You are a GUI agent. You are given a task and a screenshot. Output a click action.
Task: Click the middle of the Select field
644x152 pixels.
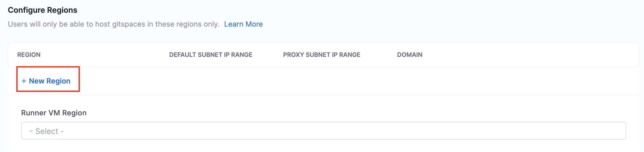(x=323, y=131)
